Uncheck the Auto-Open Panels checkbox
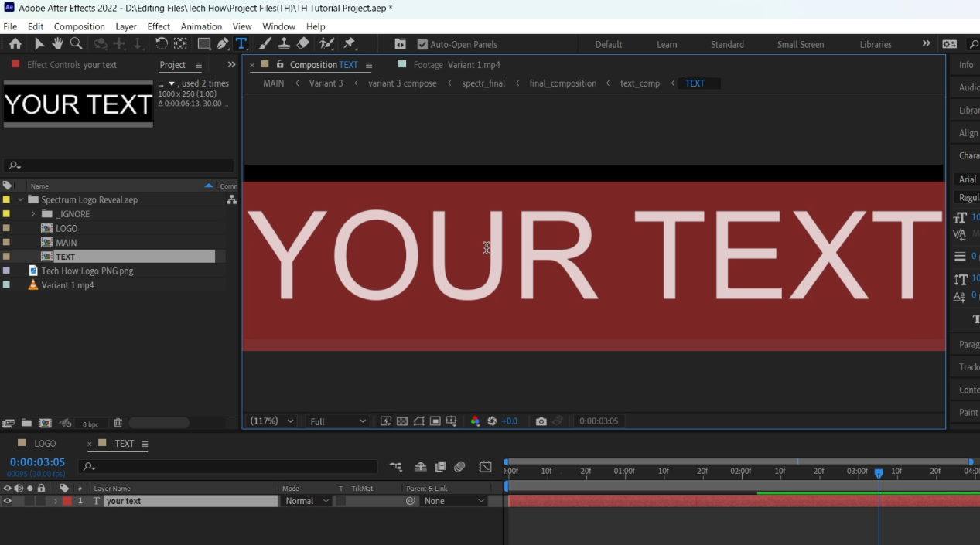This screenshot has width=980, height=545. [x=422, y=45]
